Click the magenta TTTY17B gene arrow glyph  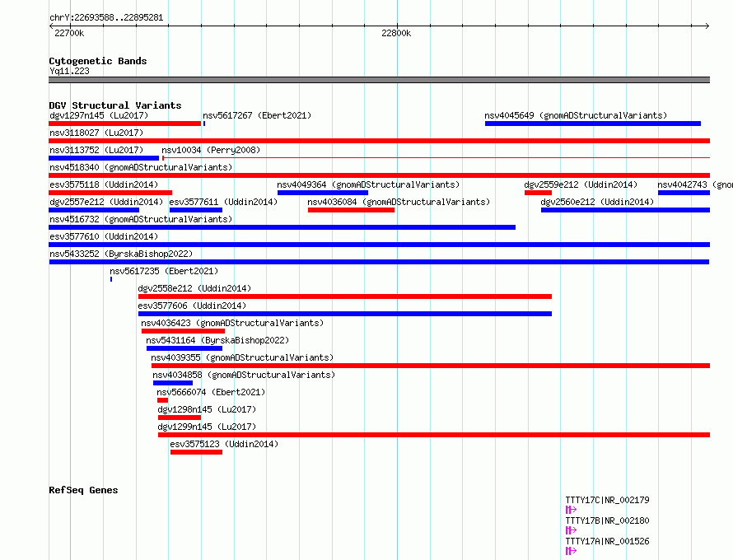tap(571, 530)
